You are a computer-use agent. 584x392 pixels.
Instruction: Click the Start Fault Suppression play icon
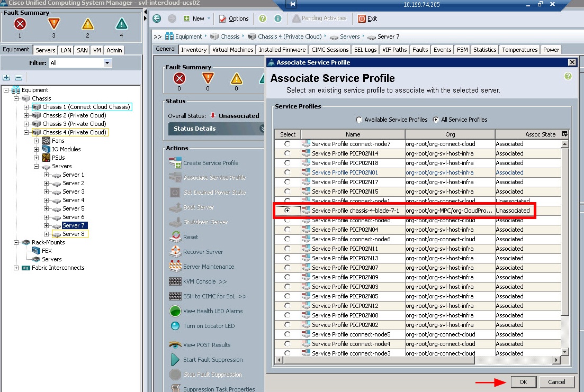[x=175, y=360]
